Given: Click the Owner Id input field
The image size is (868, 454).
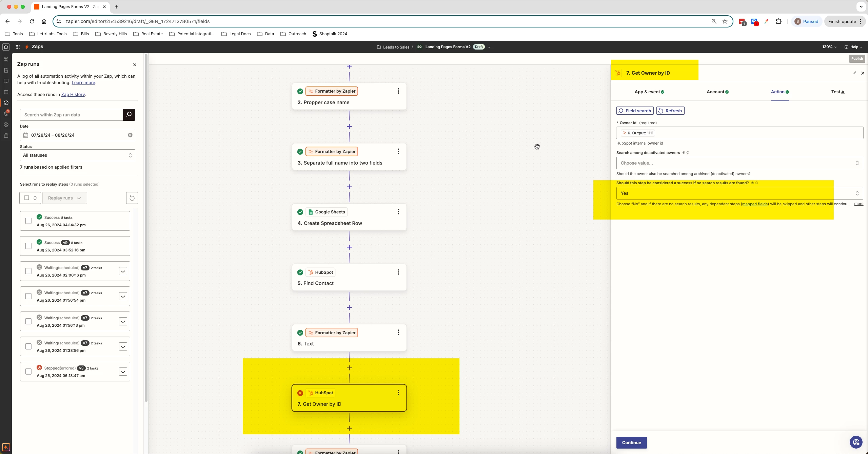Looking at the screenshot, I should [x=756, y=133].
